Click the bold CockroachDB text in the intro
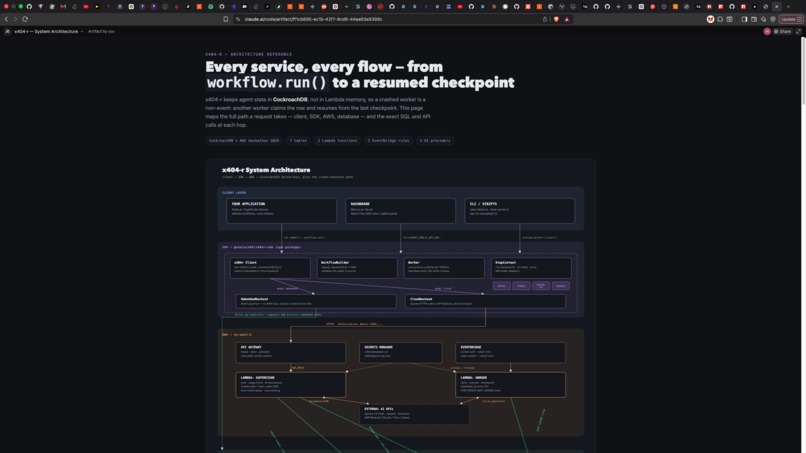 pos(290,99)
